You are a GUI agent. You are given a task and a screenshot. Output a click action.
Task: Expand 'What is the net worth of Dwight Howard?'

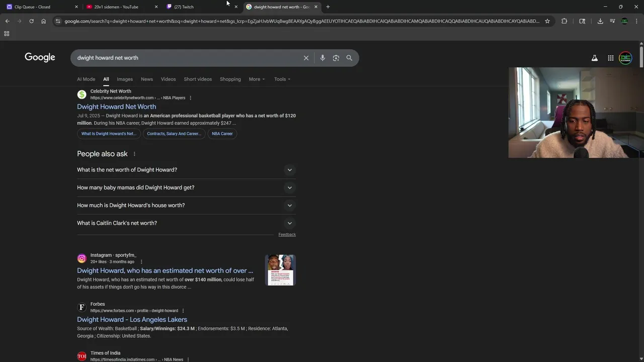186,170
